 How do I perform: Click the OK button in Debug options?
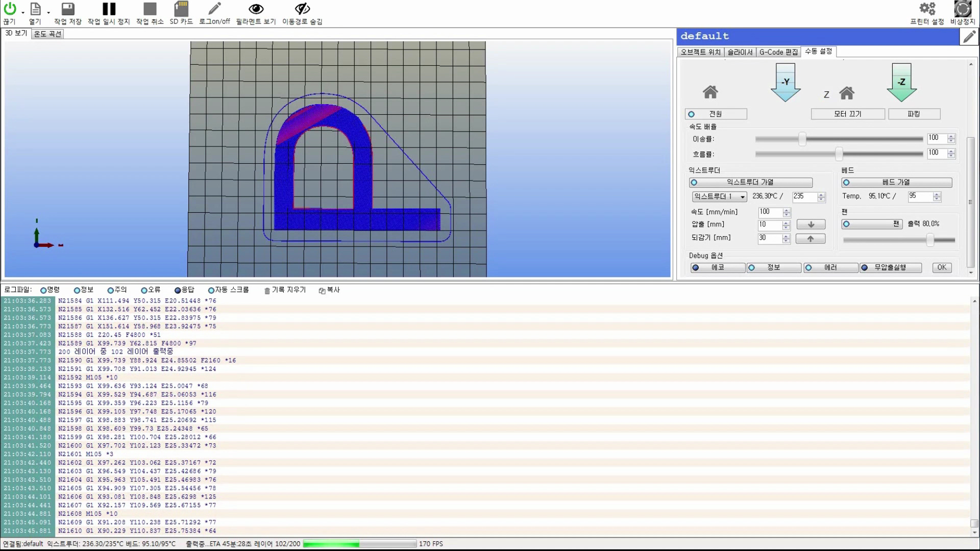942,267
